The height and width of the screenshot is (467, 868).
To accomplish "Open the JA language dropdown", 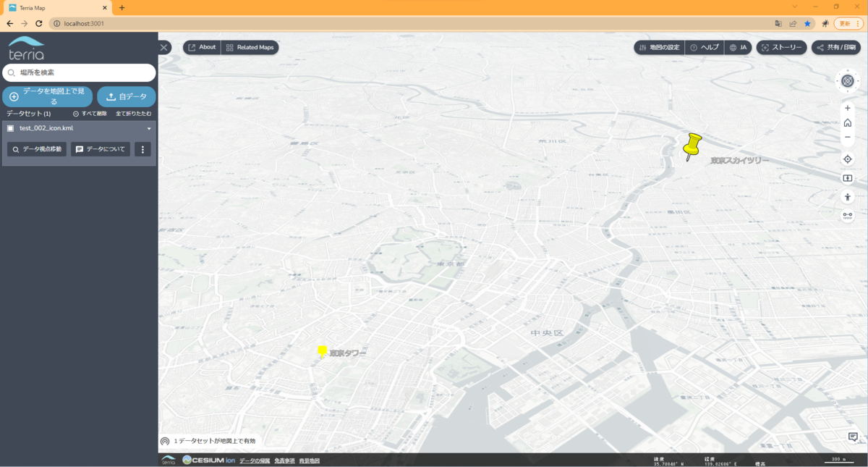I will coord(739,48).
